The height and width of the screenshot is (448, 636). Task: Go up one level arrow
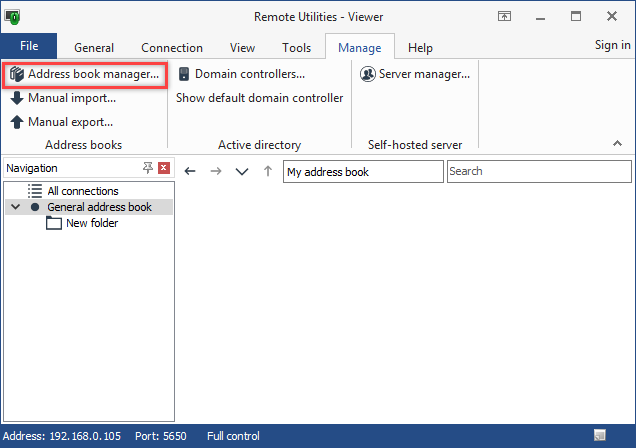(267, 172)
